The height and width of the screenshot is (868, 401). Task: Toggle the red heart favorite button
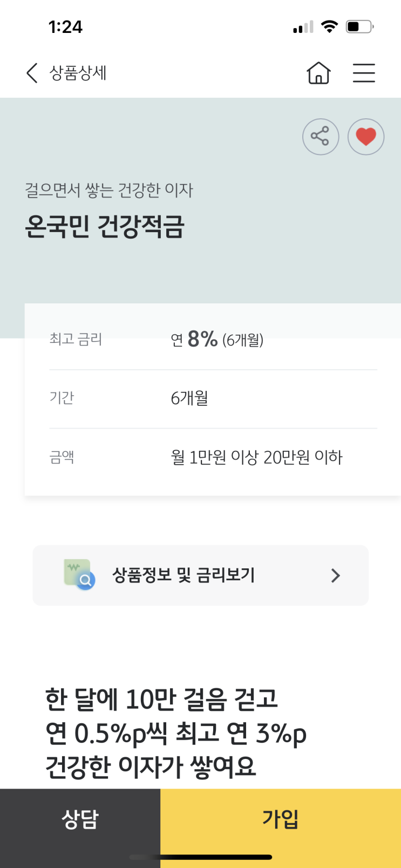click(x=366, y=137)
